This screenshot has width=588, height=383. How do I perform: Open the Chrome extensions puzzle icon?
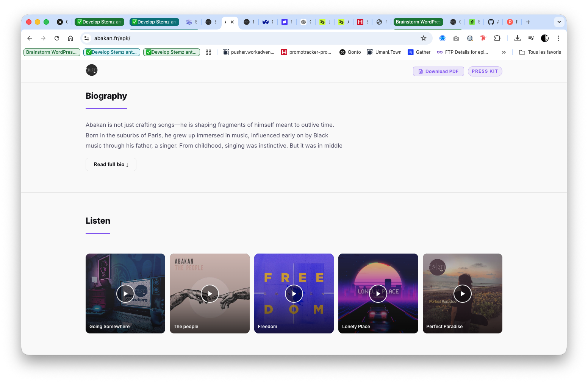pyautogui.click(x=497, y=38)
